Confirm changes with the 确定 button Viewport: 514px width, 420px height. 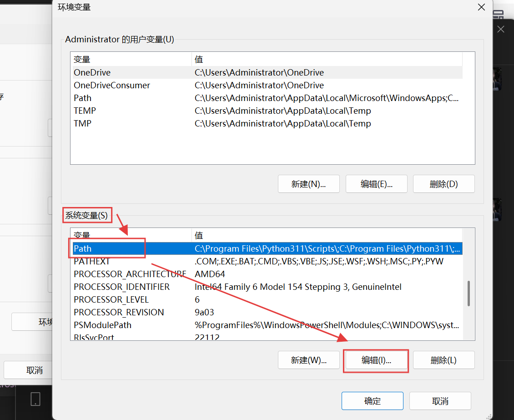(x=372, y=401)
